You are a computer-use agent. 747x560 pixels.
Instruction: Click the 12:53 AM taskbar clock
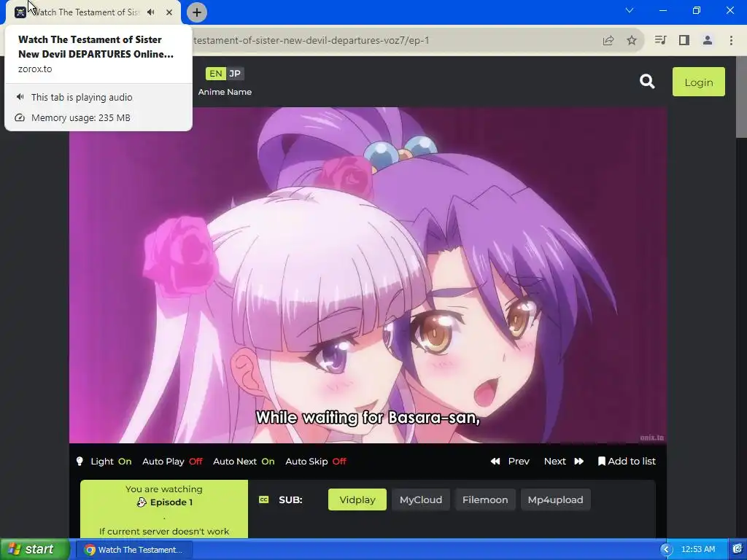[x=698, y=550]
